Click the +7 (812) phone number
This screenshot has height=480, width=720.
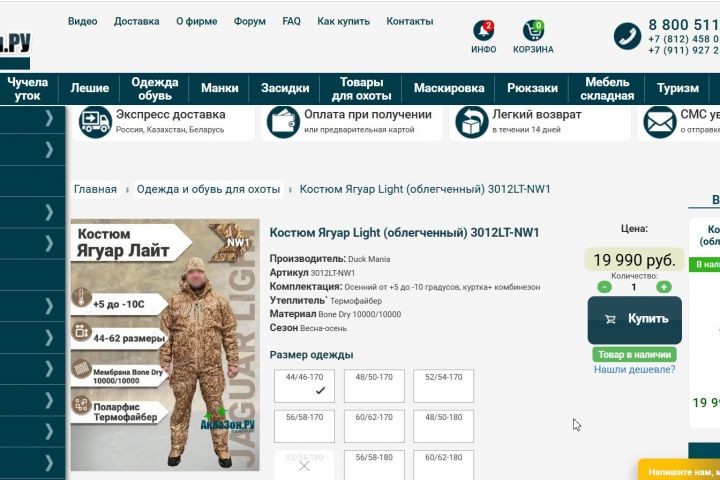(x=684, y=39)
